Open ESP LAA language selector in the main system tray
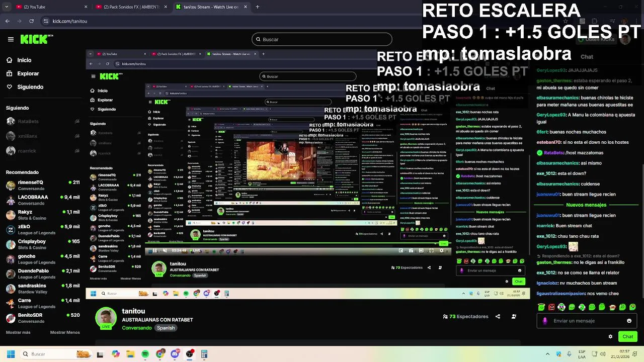 582,354
